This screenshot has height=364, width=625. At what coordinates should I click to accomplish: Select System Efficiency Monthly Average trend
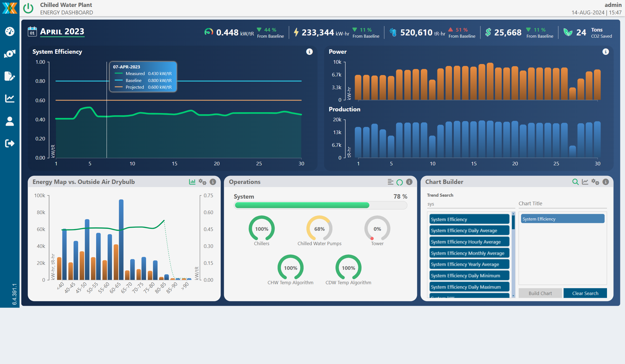click(469, 253)
